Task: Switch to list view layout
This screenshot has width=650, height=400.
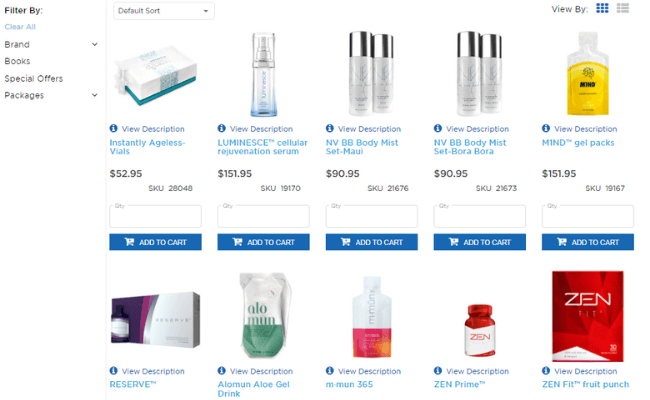Action: coord(623,8)
